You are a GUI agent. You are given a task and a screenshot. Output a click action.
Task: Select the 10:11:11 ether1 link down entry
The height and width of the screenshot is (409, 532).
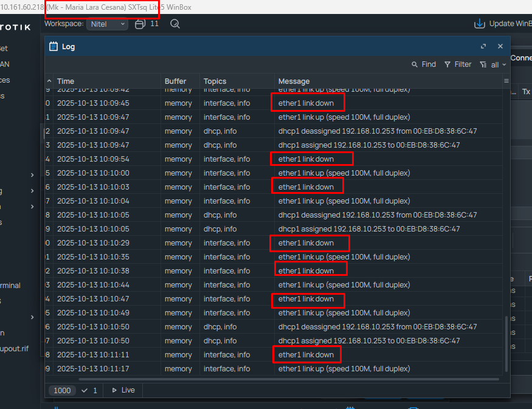click(306, 355)
